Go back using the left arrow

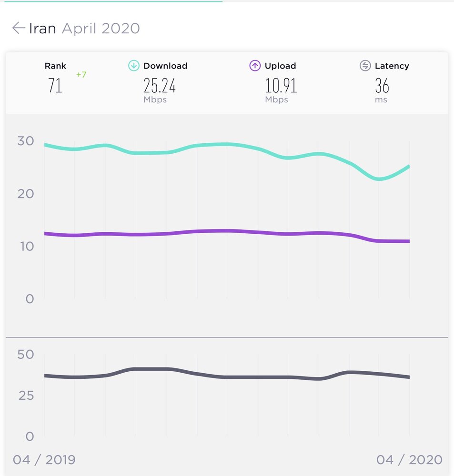[19, 28]
